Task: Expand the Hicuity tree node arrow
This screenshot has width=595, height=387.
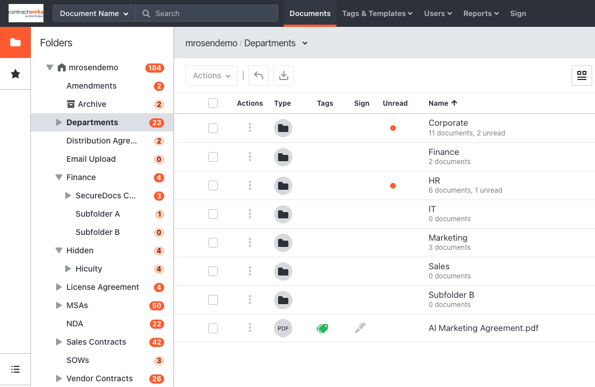Action: point(68,269)
